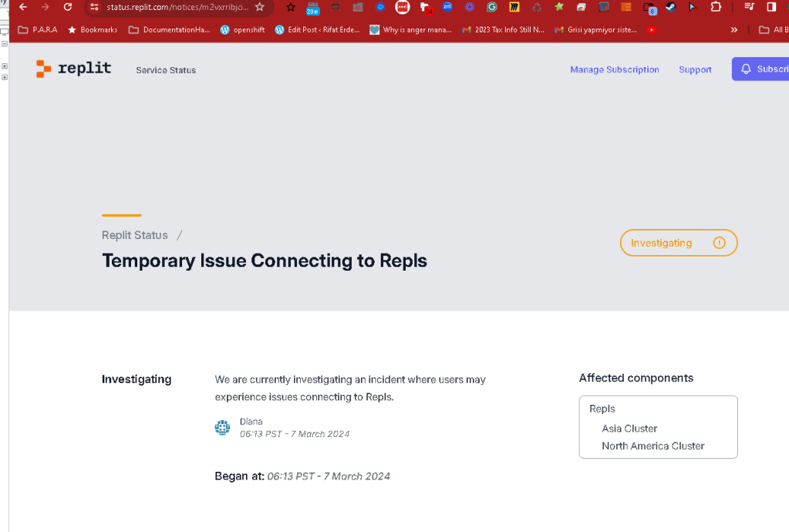Click the bold Investigating update label

[137, 379]
